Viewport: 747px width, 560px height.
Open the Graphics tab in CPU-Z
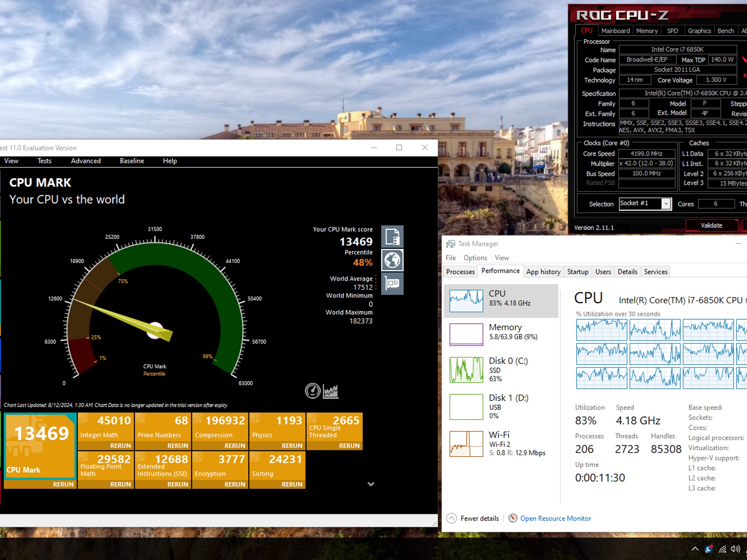699,31
